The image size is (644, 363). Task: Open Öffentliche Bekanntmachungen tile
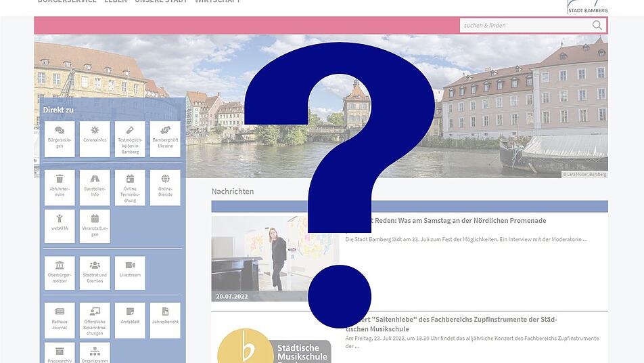pos(95,320)
